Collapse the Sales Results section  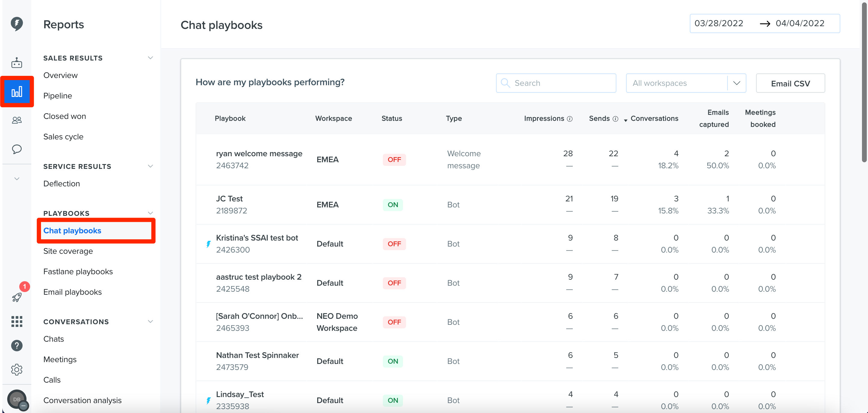click(x=150, y=58)
